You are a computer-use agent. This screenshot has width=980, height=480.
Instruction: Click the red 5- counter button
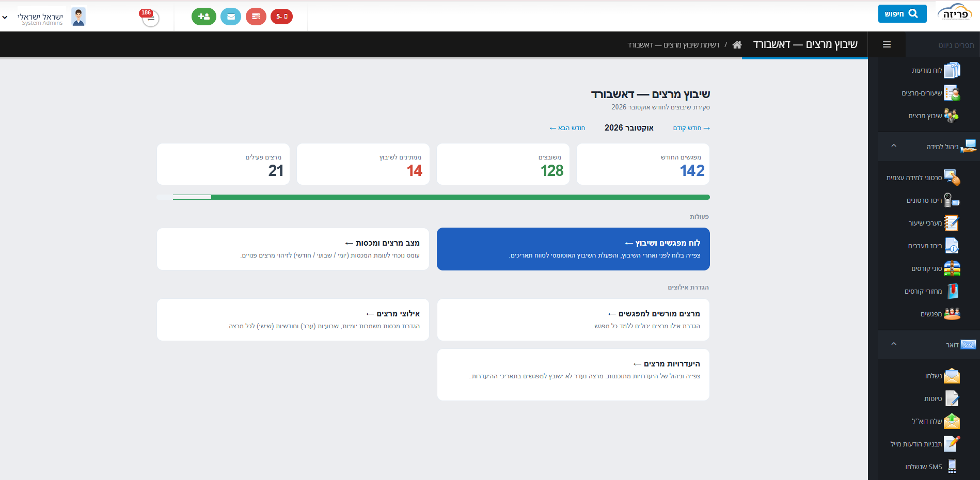coord(282,17)
